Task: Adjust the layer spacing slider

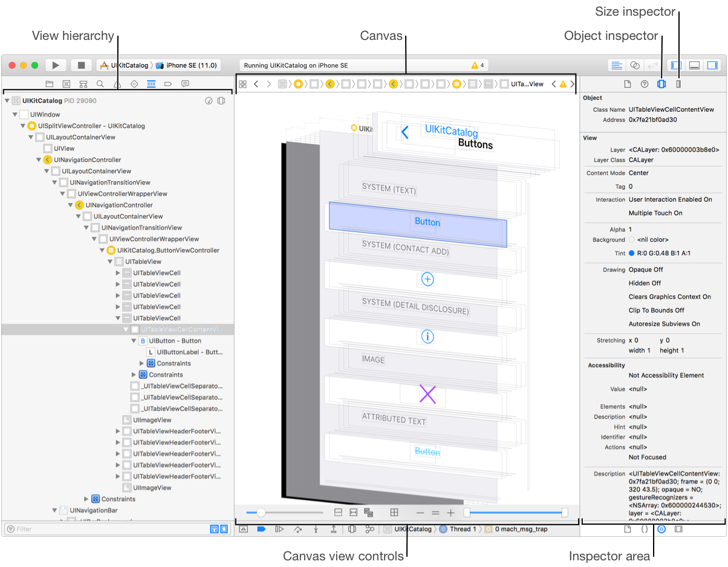Action: coord(261,513)
